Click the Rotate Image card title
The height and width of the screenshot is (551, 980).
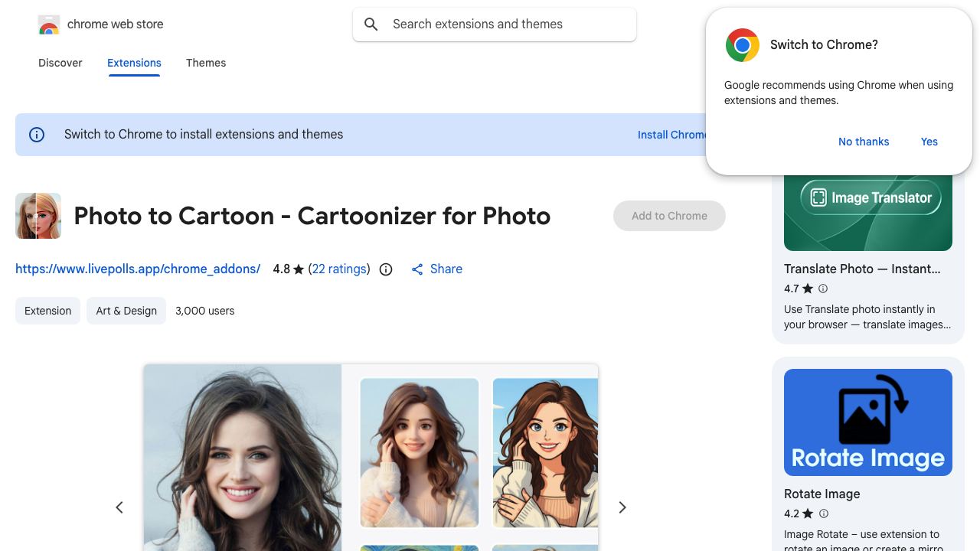coord(822,494)
